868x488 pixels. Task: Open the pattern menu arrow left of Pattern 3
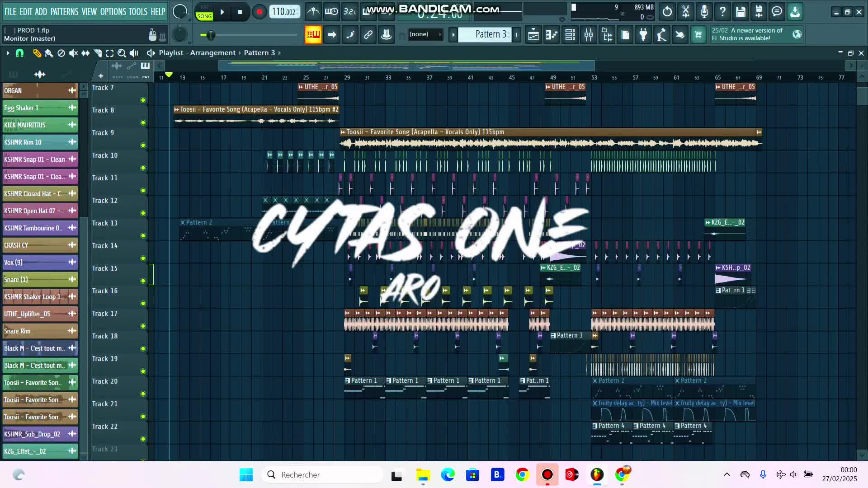point(453,34)
